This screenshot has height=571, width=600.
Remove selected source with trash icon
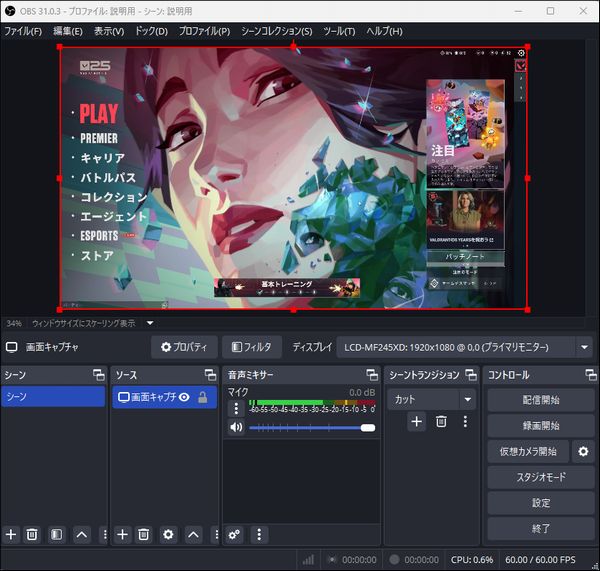point(143,534)
